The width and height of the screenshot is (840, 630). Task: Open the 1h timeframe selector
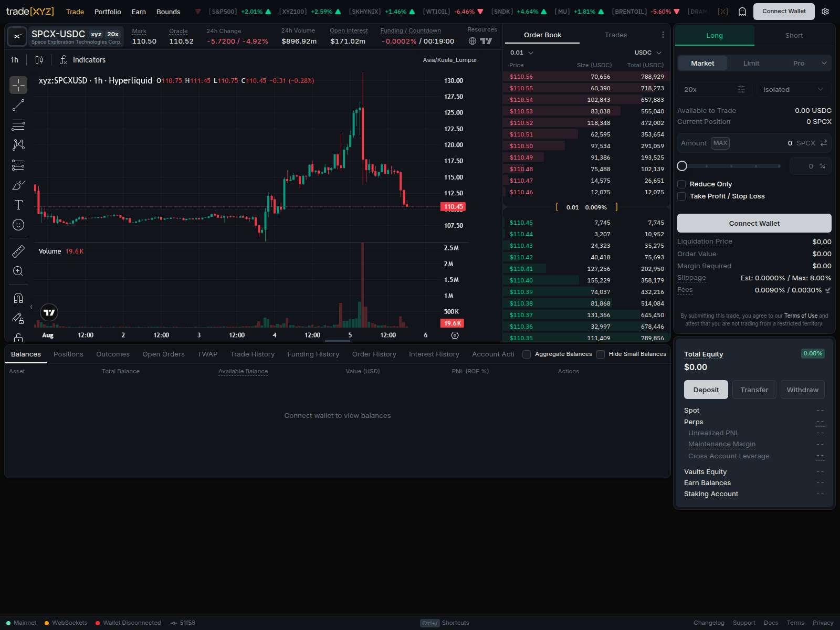coord(15,60)
